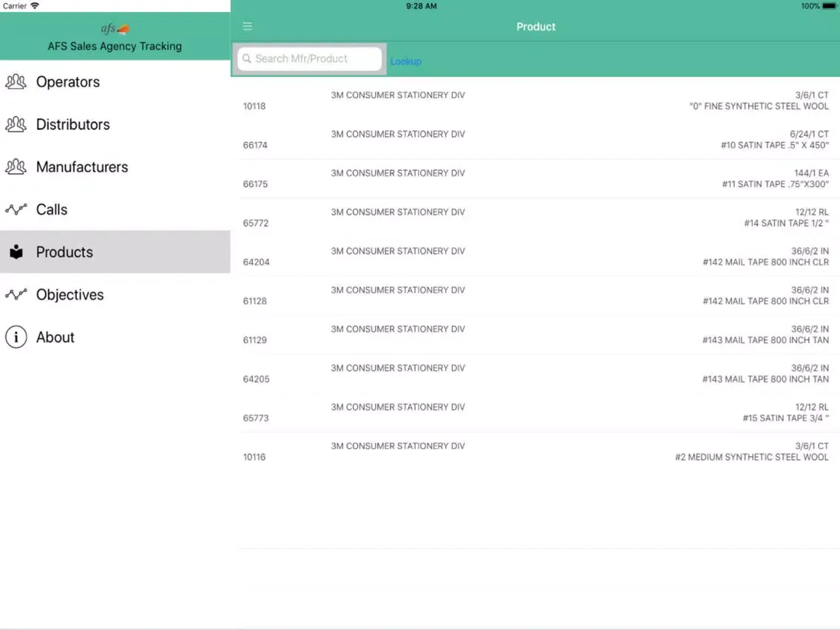Select product row 66175
Screen dimensions: 840x630
(535, 178)
